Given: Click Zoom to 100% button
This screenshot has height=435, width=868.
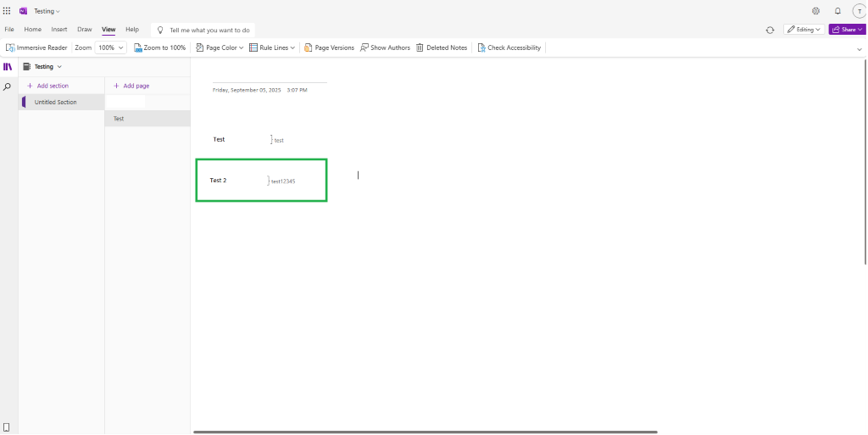Looking at the screenshot, I should tap(159, 47).
